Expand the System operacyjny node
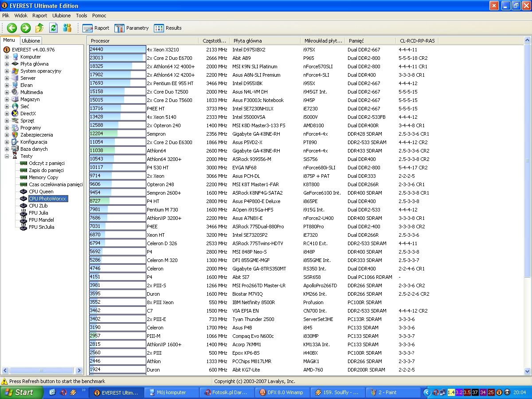 click(7, 71)
